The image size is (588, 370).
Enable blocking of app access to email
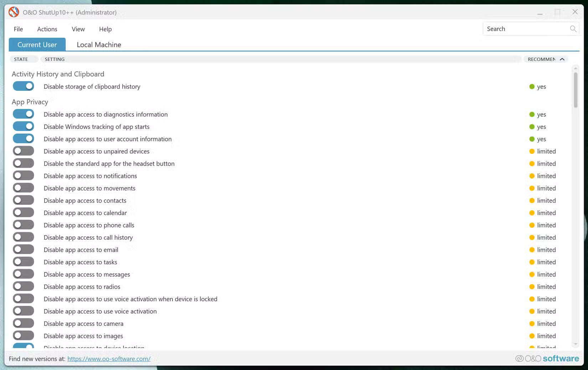tap(23, 249)
